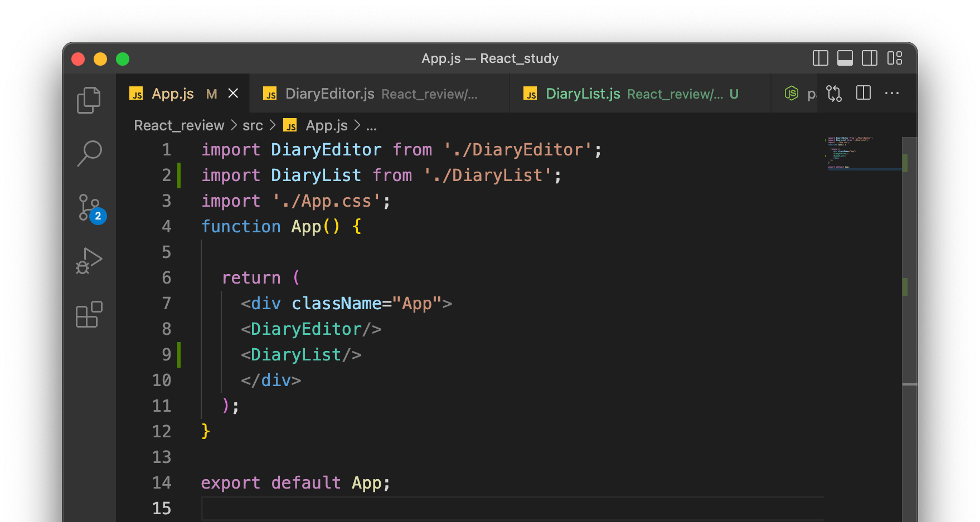Open the Extensions view
980x522 pixels.
[89, 315]
